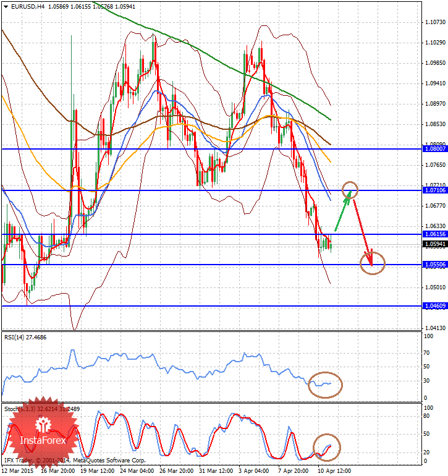
Task: Click the 1.06330 price axis label
Action: click(435, 226)
